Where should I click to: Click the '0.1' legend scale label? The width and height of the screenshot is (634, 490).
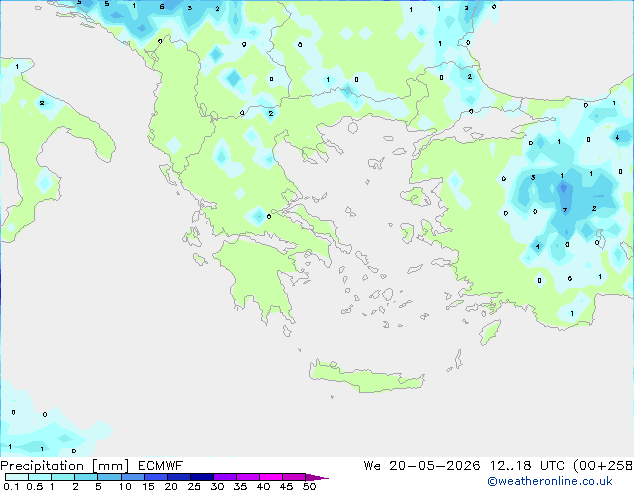(11, 486)
